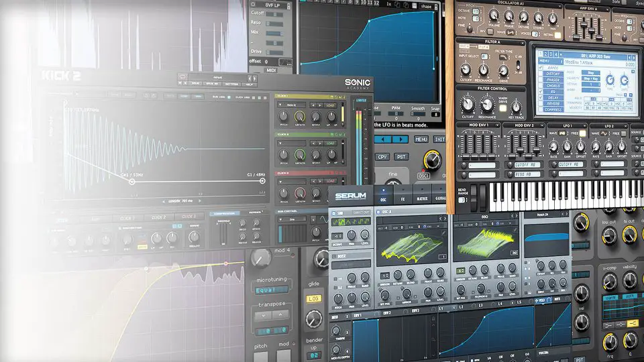This screenshot has width=644, height=362.
Task: Click the Kick 2 compressor threshold slider
Action: coord(223,233)
